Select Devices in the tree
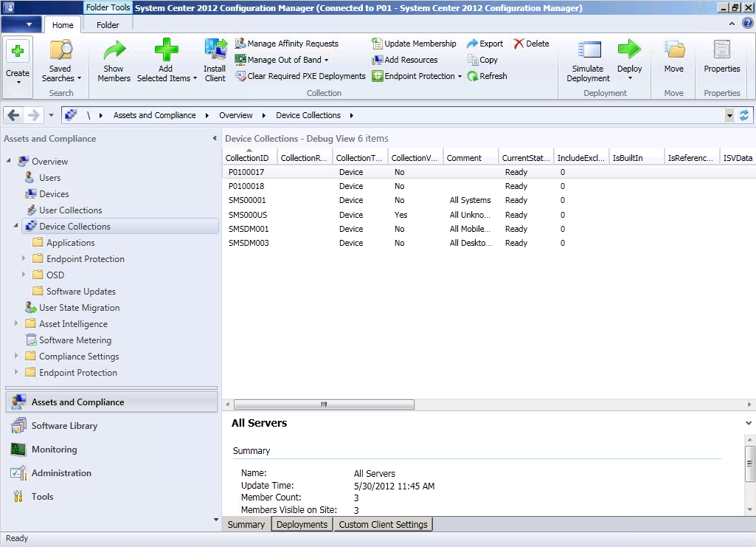756x547 pixels. pyautogui.click(x=54, y=194)
